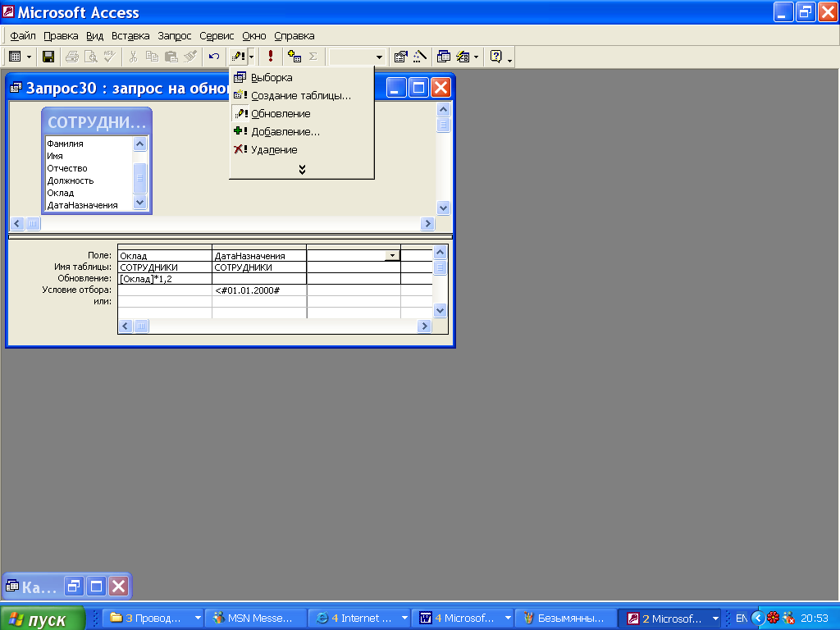Viewport: 840px width, 630px height.
Task: Click the [Оклад]*1,2 update cell
Action: click(x=164, y=279)
